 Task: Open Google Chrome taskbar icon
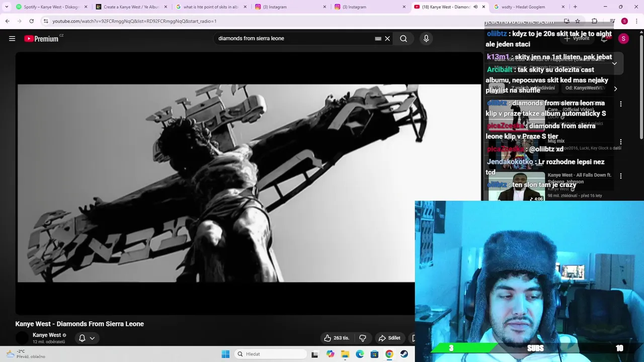pyautogui.click(x=389, y=354)
